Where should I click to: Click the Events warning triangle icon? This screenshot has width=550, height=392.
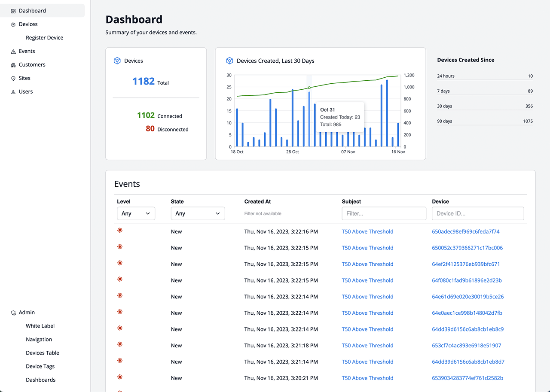pos(13,52)
